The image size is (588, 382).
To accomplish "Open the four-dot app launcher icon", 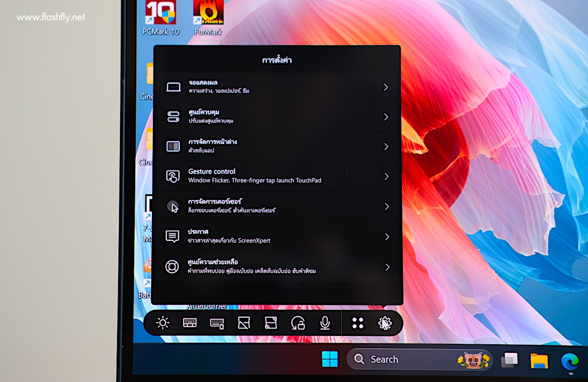I will [x=358, y=323].
